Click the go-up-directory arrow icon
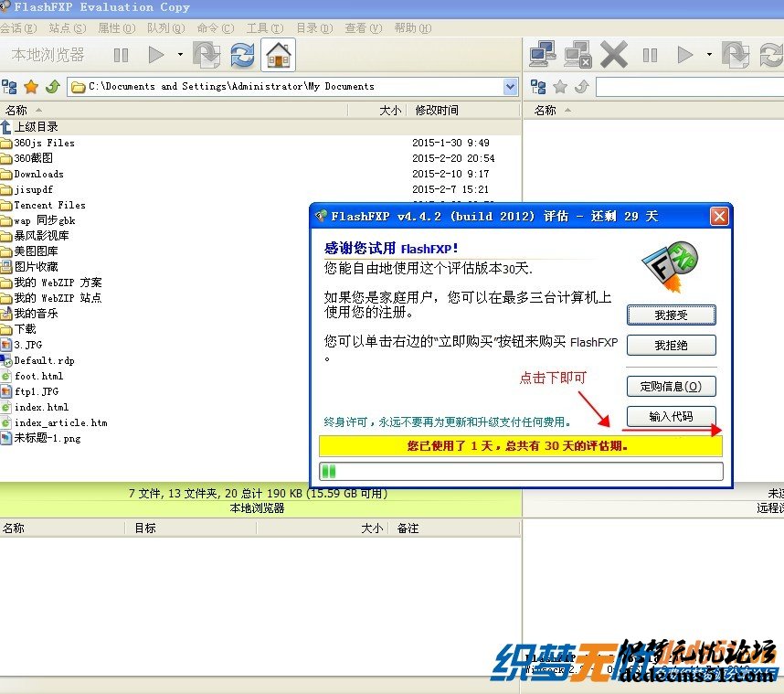This screenshot has width=784, height=694. coord(52,86)
